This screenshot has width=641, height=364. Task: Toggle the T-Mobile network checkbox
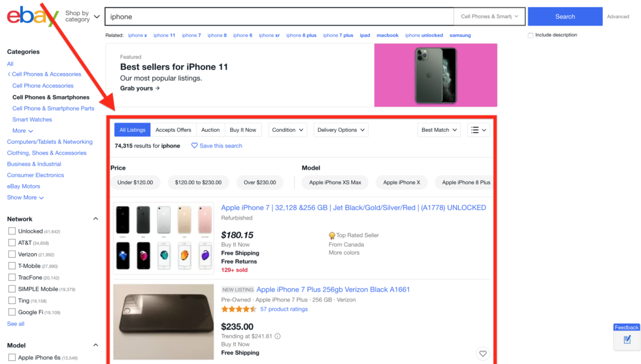pos(12,266)
